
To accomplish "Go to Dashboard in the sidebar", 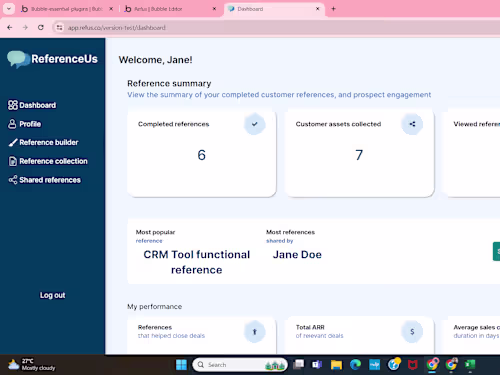I will (32, 105).
